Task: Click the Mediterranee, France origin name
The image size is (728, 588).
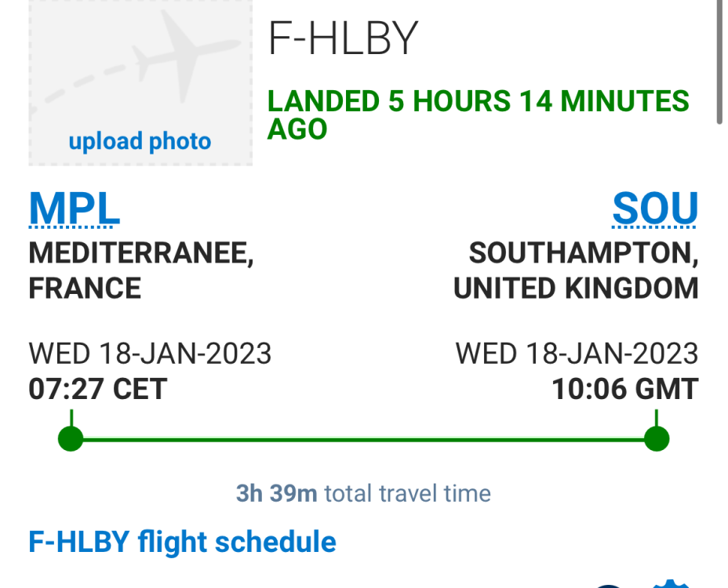Action: [141, 270]
